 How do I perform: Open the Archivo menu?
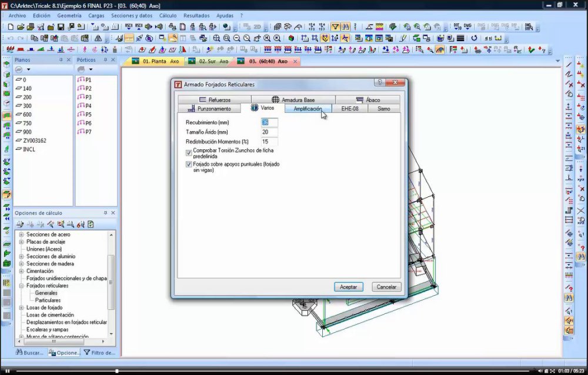[17, 15]
